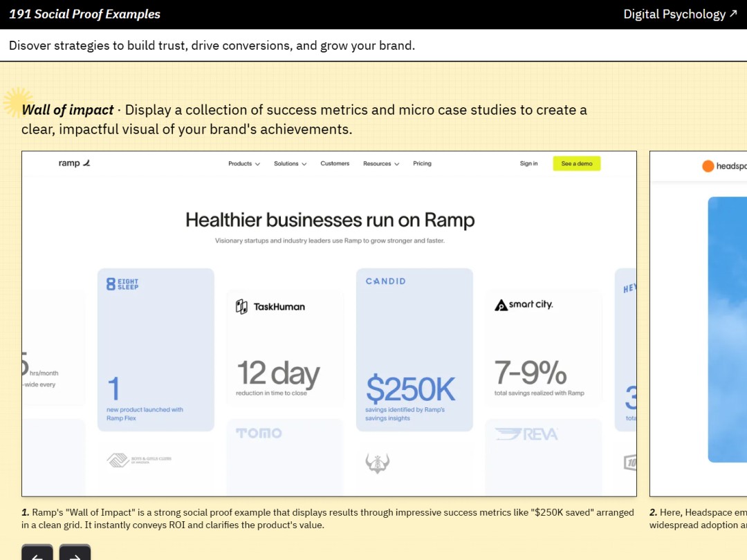Select the Candid logo
The width and height of the screenshot is (747, 560).
click(386, 281)
